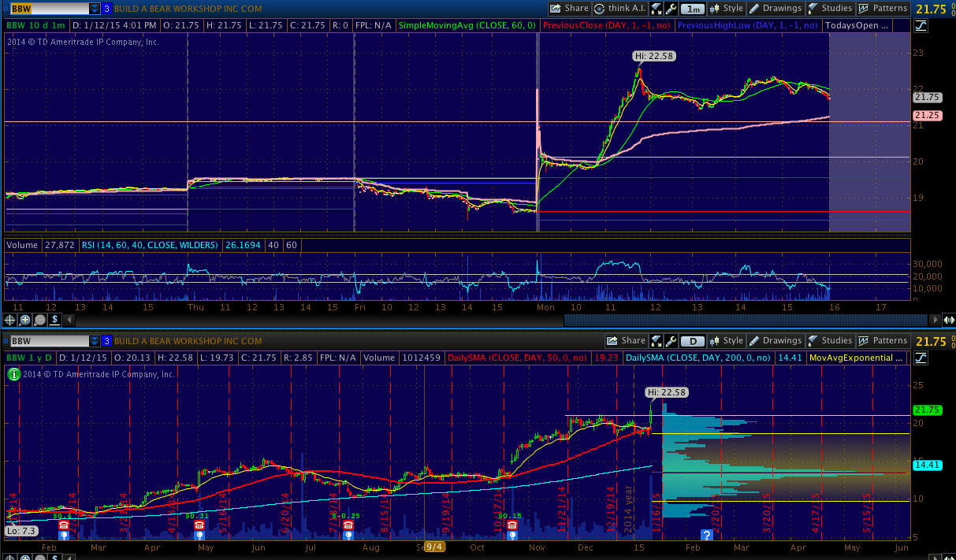Image resolution: width=956 pixels, height=560 pixels.
Task: Click the dollar sign price-axis icon
Action: [x=54, y=320]
